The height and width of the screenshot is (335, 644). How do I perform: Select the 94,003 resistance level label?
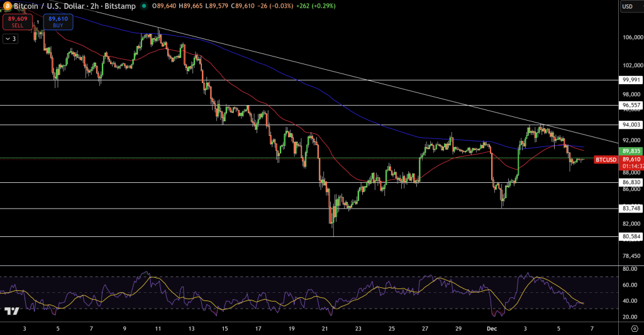click(631, 125)
